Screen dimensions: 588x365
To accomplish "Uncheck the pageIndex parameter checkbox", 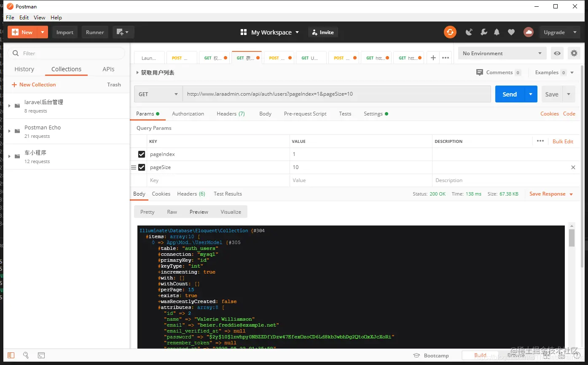I will tap(142, 154).
